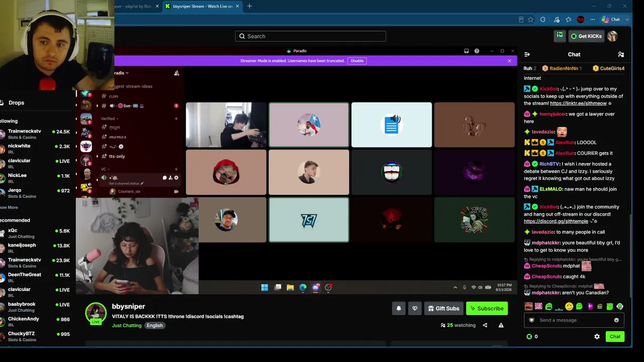Select the document speaker participant tile
644x362 pixels.
(391, 125)
